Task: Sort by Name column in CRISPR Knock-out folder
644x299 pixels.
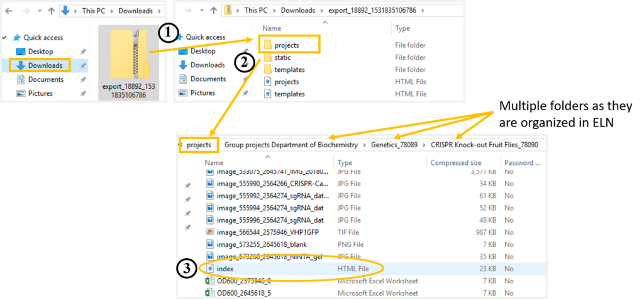Action: (x=214, y=163)
